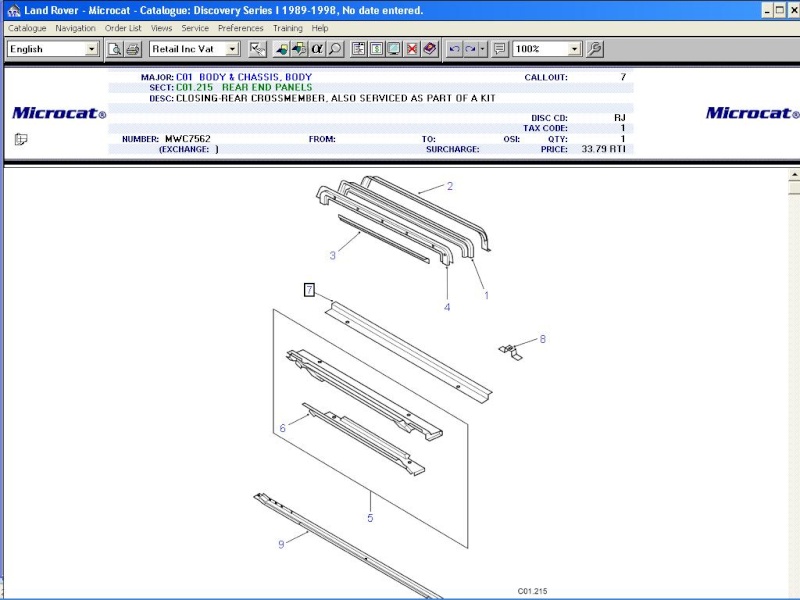Image resolution: width=800 pixels, height=600 pixels.
Task: Click the VIN check toolbar icon
Action: click(x=257, y=49)
